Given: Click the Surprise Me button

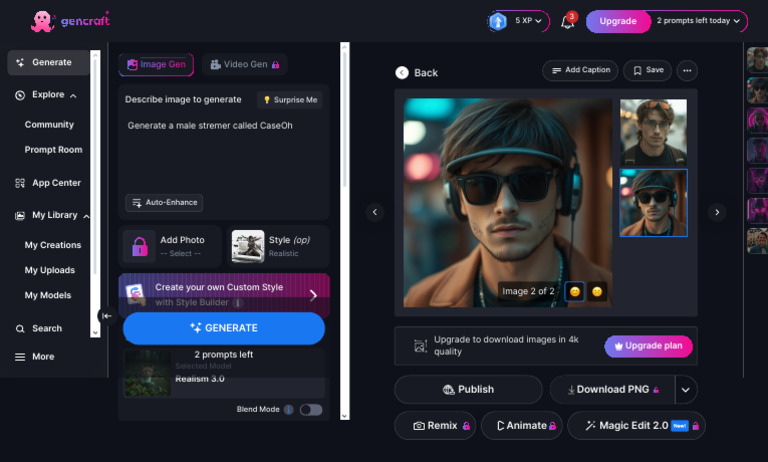Looking at the screenshot, I should pyautogui.click(x=290, y=100).
